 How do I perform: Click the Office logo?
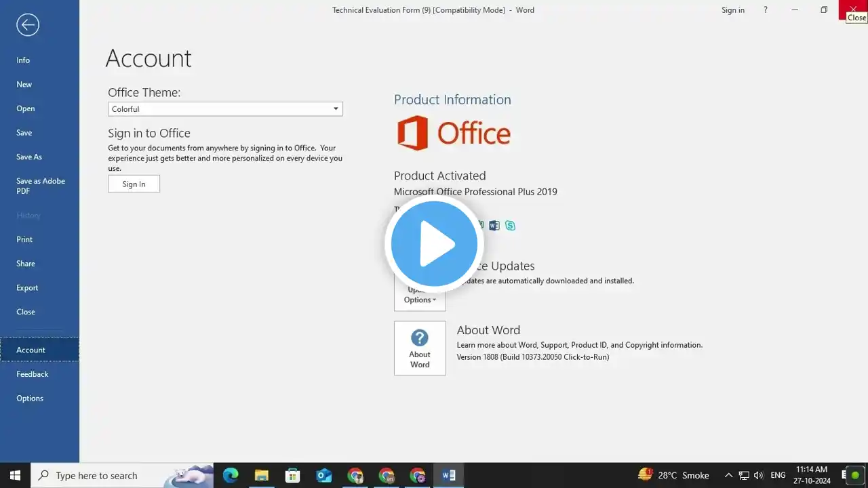click(454, 133)
